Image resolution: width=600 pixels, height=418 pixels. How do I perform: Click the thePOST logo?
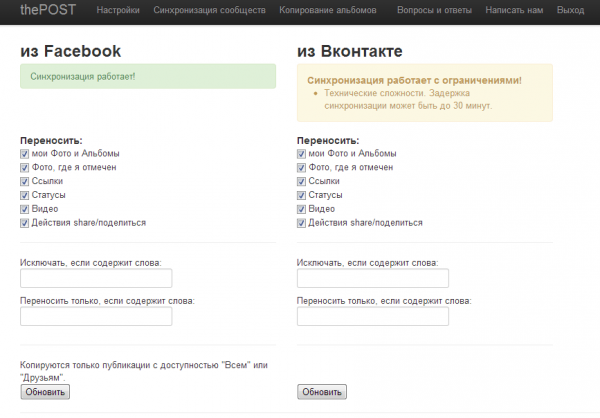48,10
